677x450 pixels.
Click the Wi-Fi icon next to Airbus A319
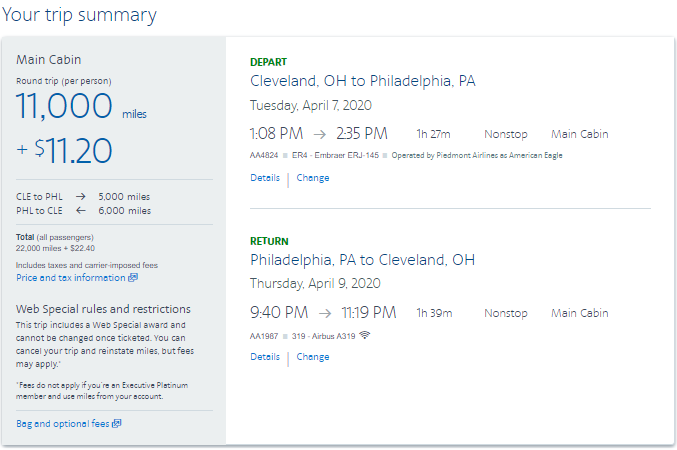point(365,335)
